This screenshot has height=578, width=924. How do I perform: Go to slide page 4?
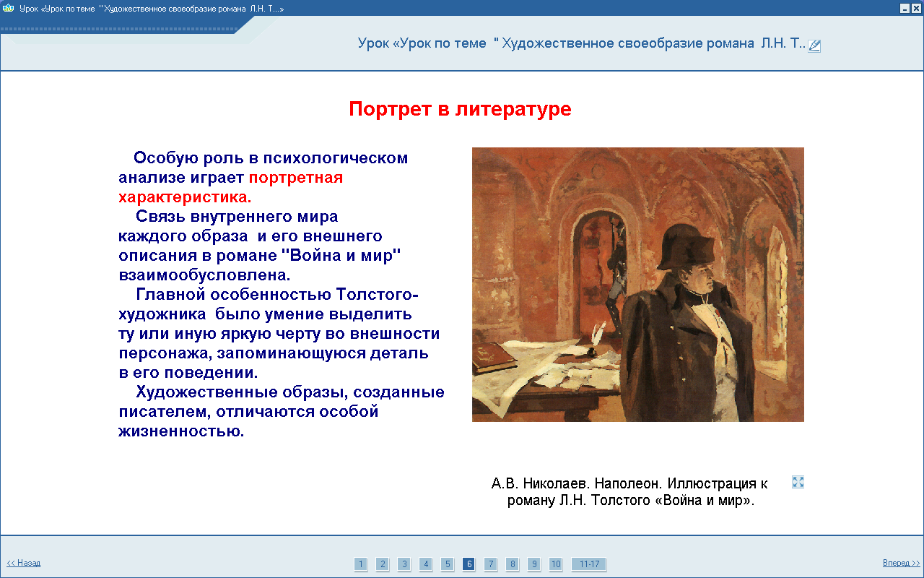pos(426,564)
